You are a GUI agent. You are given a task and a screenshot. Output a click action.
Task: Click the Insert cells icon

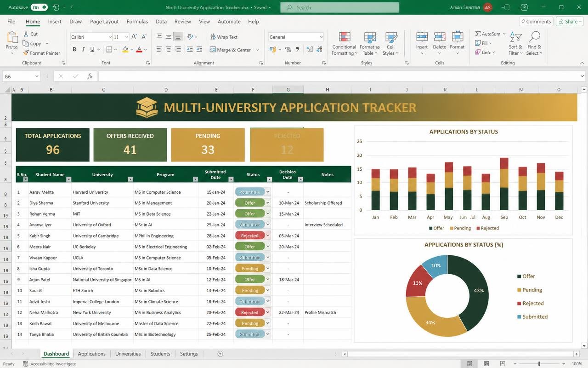(422, 38)
